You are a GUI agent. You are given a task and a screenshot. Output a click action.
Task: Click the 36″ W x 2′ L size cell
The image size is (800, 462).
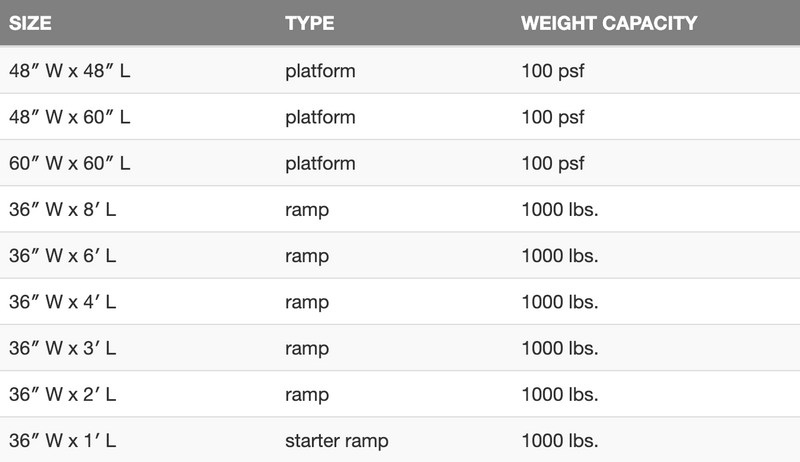point(63,394)
